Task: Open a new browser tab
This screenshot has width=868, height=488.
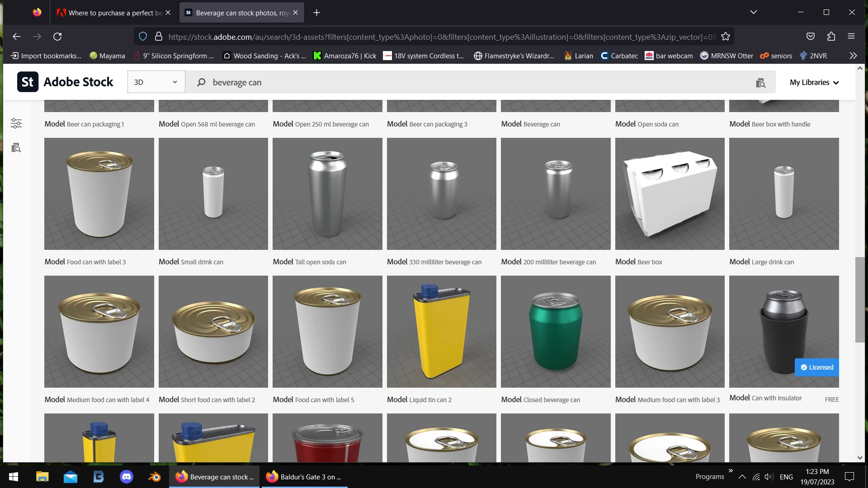Action: click(316, 13)
